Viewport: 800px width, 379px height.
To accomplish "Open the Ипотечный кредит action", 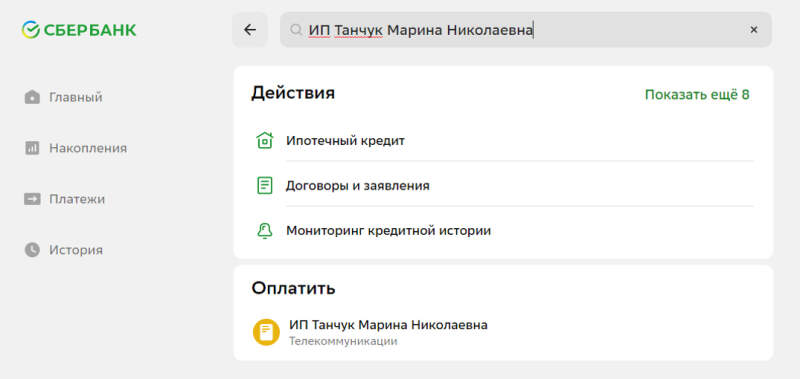I will [x=345, y=140].
